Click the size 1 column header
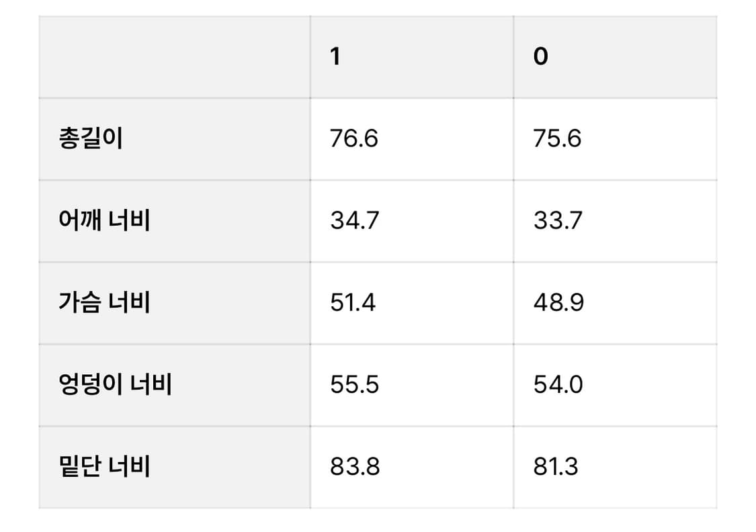The width and height of the screenshot is (756, 532). (x=335, y=57)
